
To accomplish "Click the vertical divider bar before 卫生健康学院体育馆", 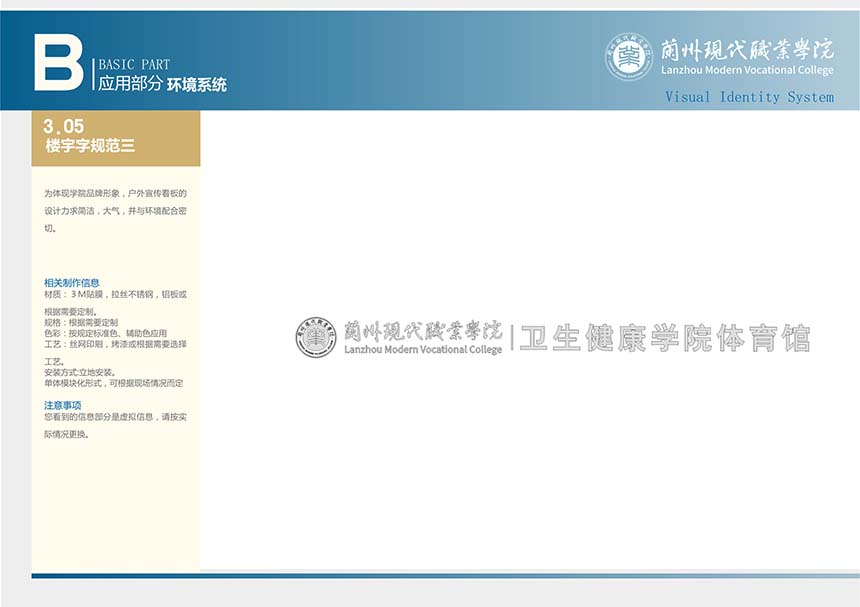I will 512,338.
